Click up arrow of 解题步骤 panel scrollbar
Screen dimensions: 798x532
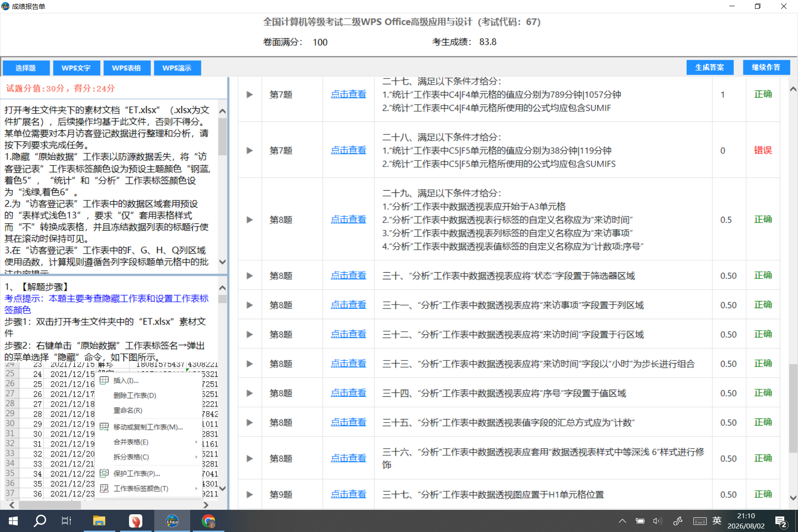coord(223,288)
